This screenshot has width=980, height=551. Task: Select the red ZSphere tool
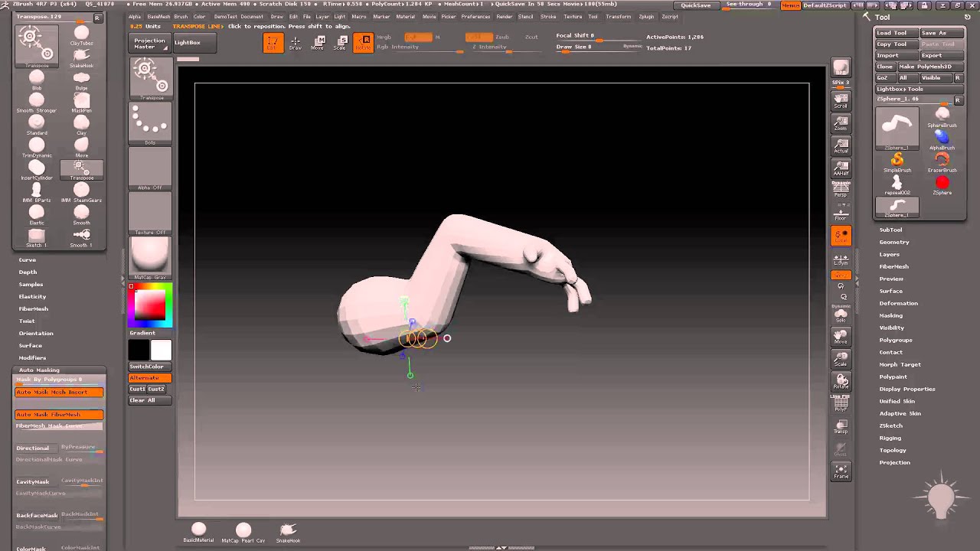click(x=942, y=184)
